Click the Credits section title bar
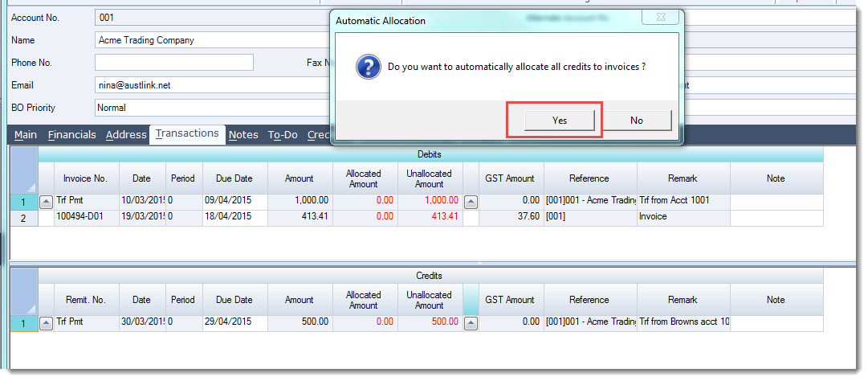Screen dimensions: 868x381 [x=430, y=276]
